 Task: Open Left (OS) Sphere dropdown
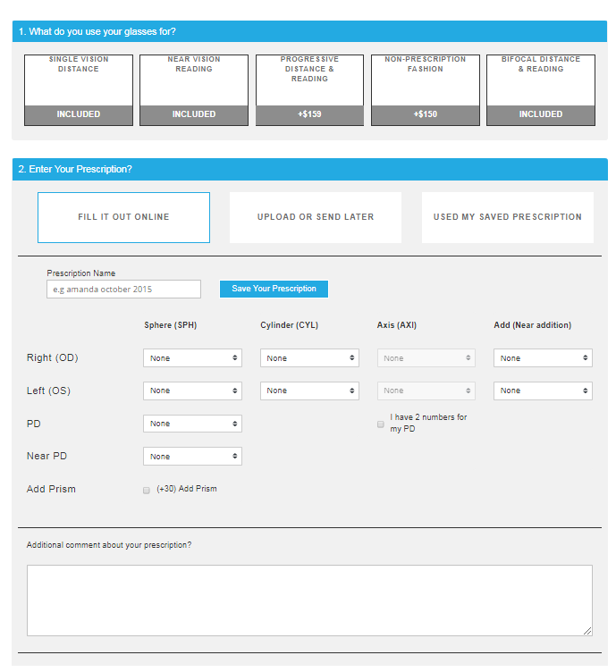pos(192,391)
